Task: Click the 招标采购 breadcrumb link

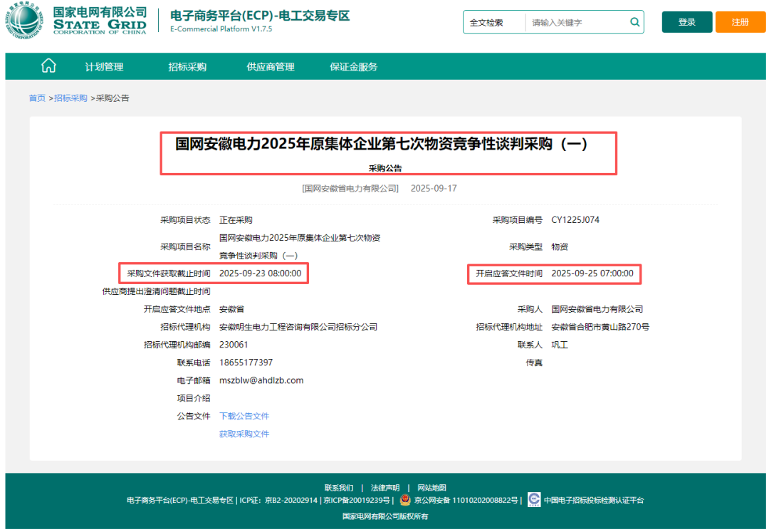Action: coord(70,98)
